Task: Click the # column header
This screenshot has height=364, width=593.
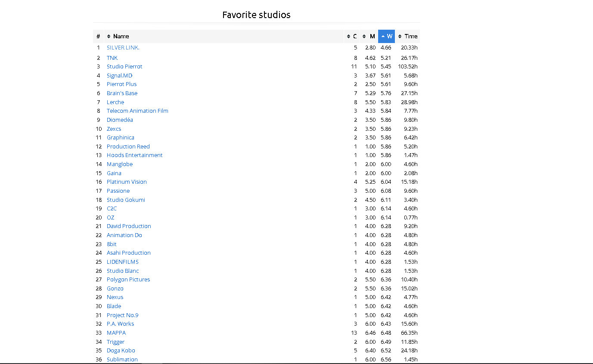Action: click(98, 37)
